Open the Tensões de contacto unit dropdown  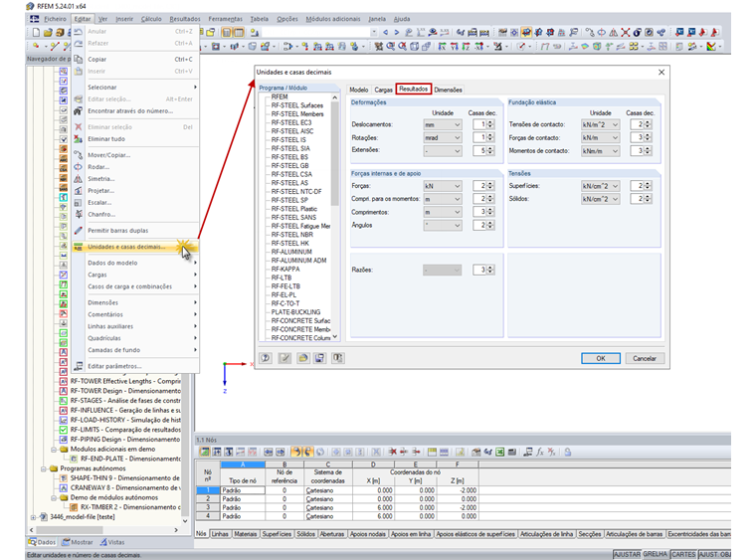click(600, 124)
